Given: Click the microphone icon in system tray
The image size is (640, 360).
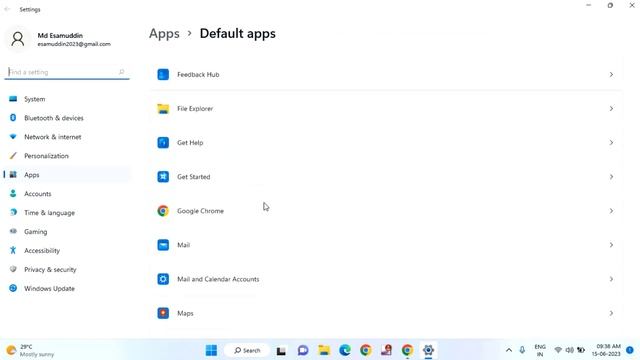Looking at the screenshot, I should click(522, 350).
